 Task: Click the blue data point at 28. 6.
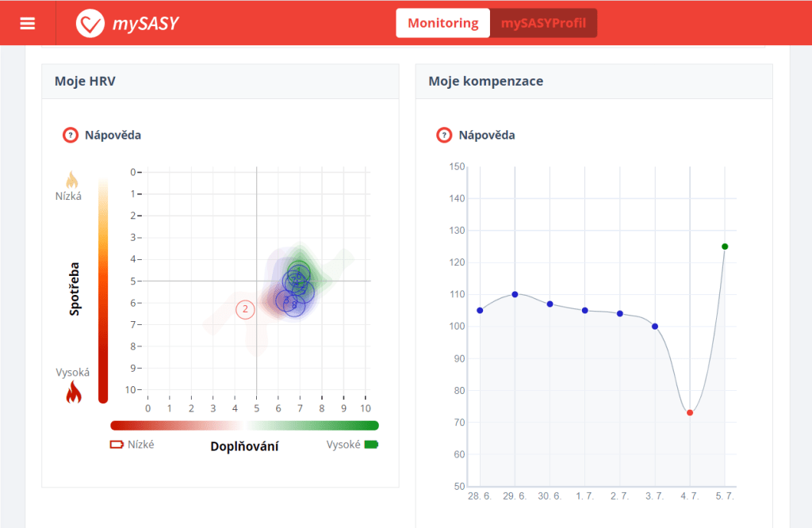(x=480, y=310)
